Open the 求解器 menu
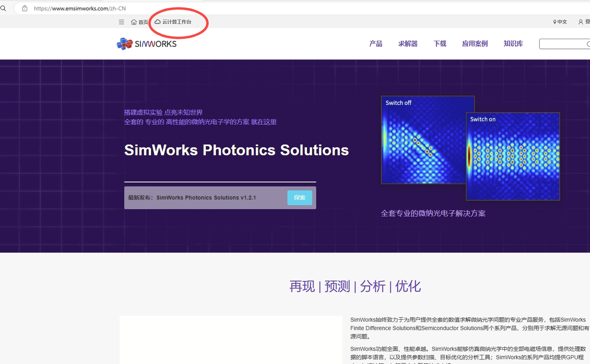Screen dimensions: 590x364 pyautogui.click(x=408, y=44)
